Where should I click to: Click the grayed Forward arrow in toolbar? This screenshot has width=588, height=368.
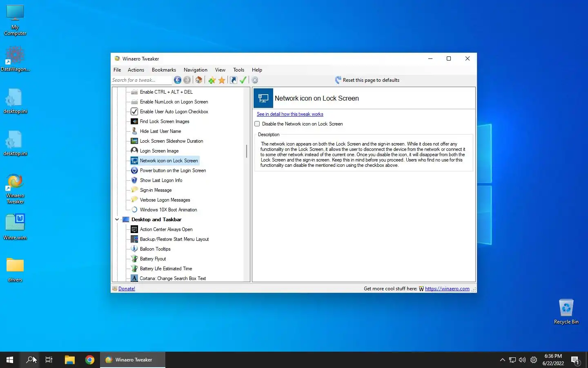pyautogui.click(x=187, y=80)
